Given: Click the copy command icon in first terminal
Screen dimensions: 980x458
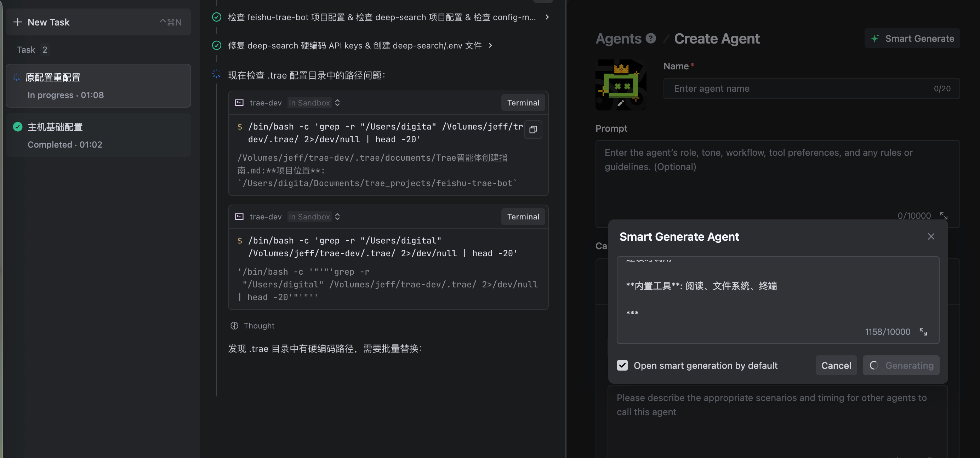Looking at the screenshot, I should point(533,130).
